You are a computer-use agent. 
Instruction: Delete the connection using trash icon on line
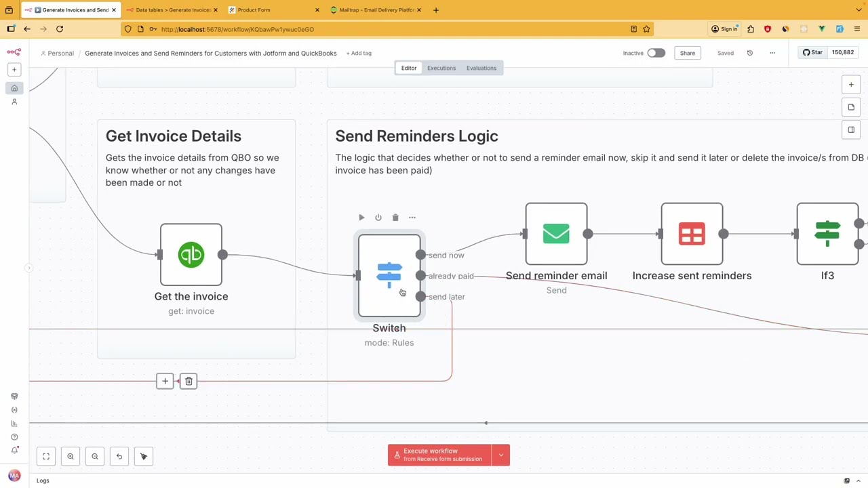click(189, 382)
